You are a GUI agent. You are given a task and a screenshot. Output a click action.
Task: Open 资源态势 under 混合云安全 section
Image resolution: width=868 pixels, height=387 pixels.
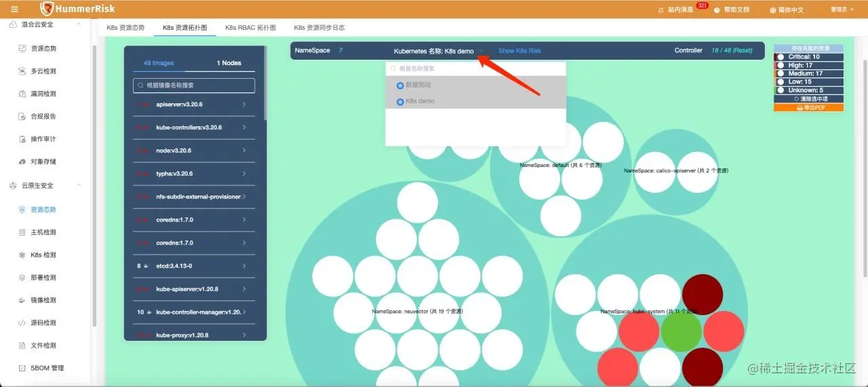pyautogui.click(x=43, y=48)
